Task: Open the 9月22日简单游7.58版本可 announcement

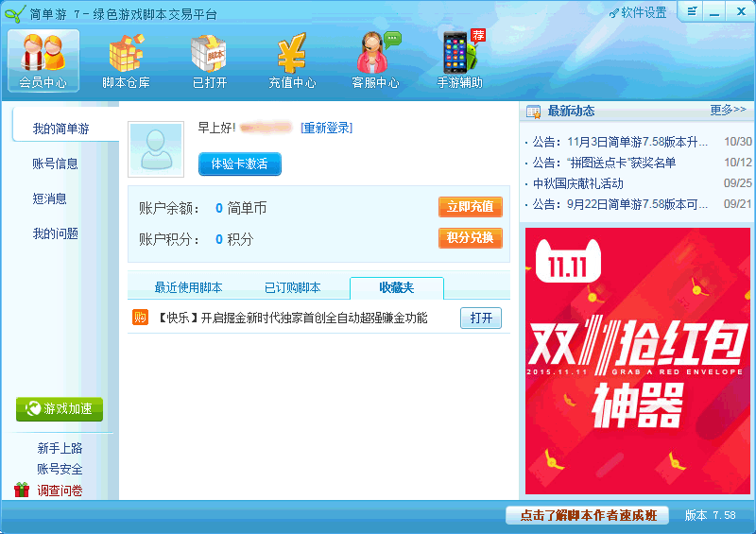Action: pos(620,204)
